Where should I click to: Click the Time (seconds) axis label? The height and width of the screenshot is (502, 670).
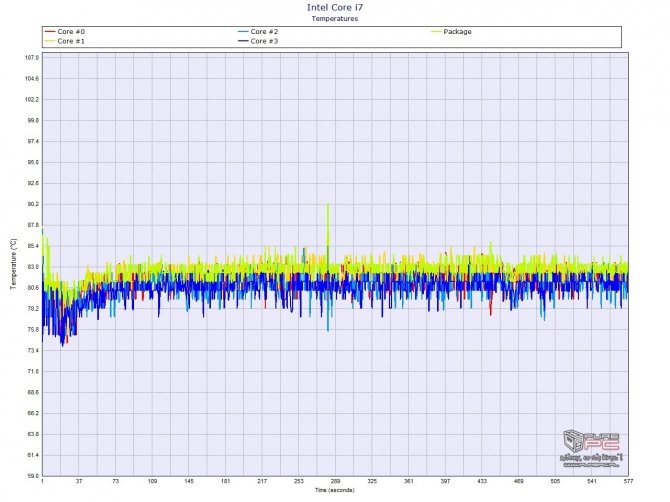(x=335, y=490)
